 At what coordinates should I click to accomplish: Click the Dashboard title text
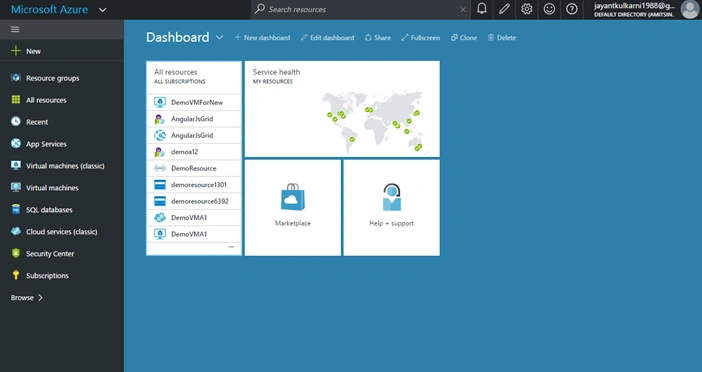click(177, 37)
